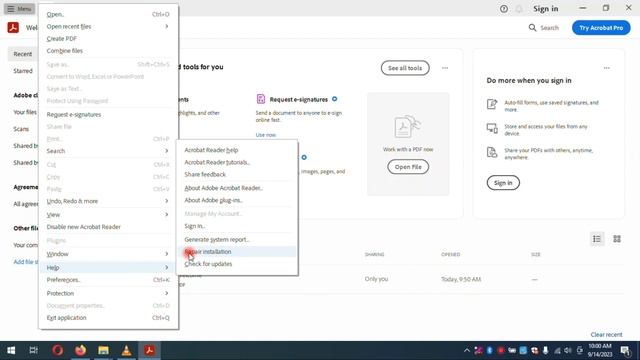Select Create PDF menu item

click(x=108, y=39)
